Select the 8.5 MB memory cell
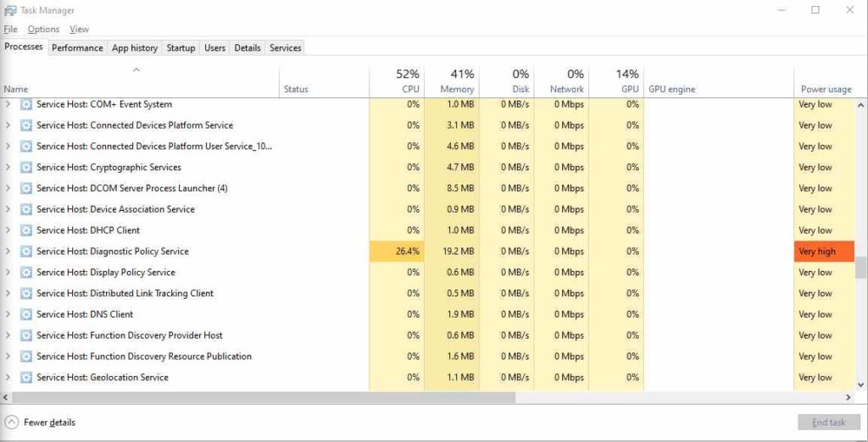The height and width of the screenshot is (442, 868). click(x=452, y=188)
